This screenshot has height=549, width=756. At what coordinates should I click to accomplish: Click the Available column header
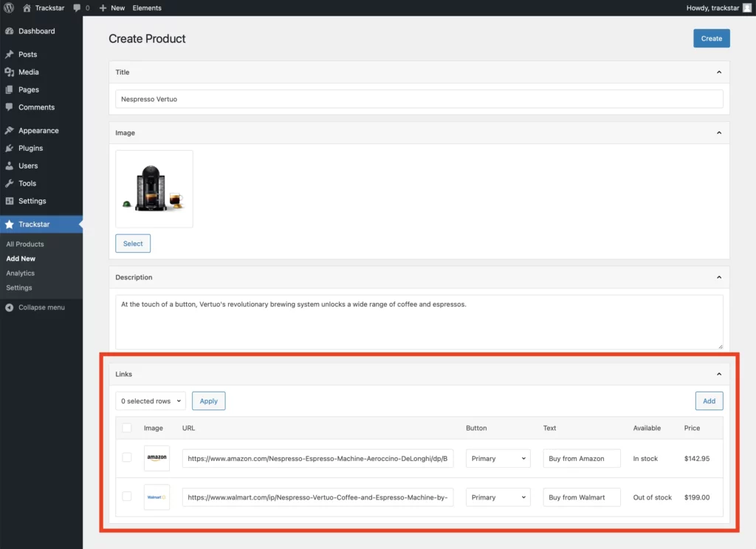click(x=647, y=428)
